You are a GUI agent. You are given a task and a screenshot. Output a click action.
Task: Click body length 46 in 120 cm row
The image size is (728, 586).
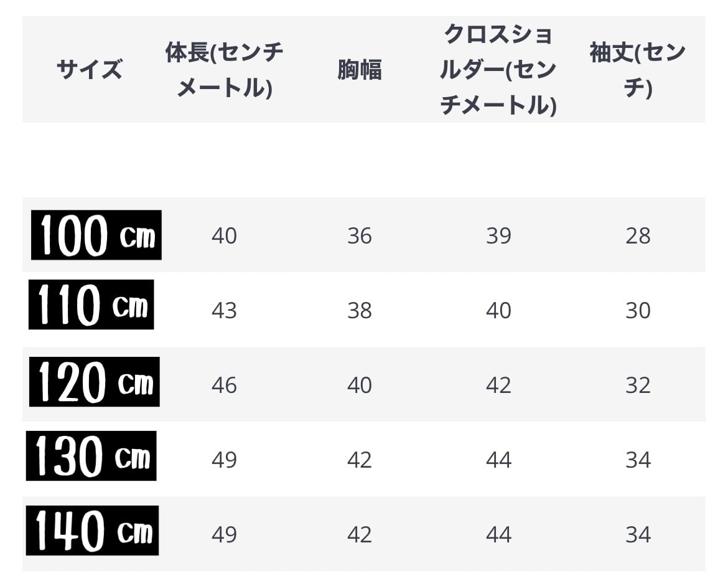coord(224,385)
